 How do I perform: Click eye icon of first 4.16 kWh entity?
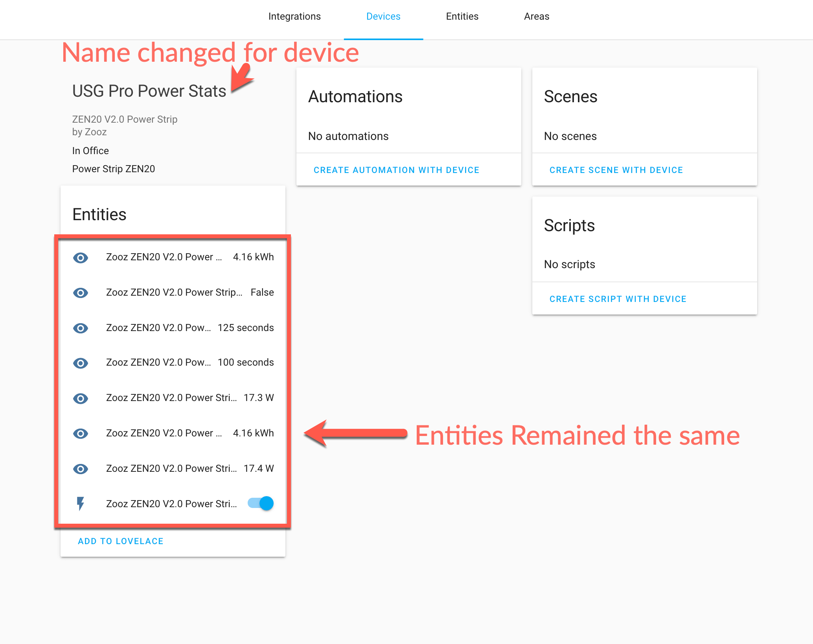[81, 258]
